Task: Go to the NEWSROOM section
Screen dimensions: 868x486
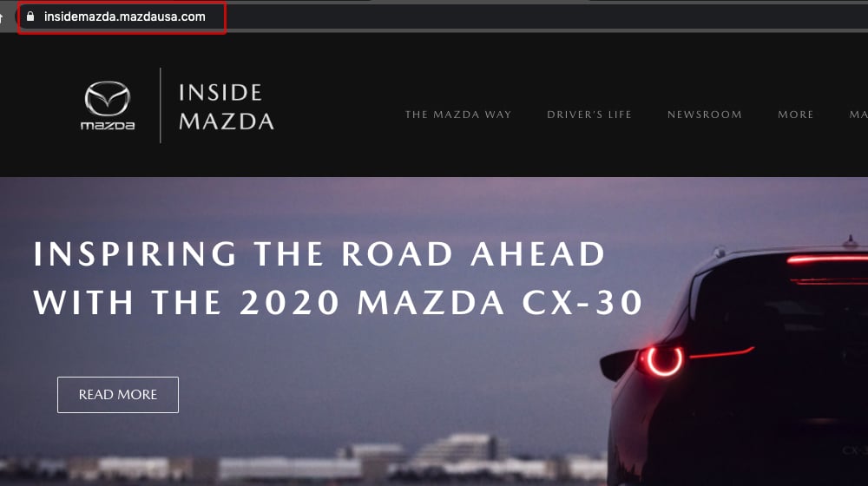Action: tap(704, 115)
